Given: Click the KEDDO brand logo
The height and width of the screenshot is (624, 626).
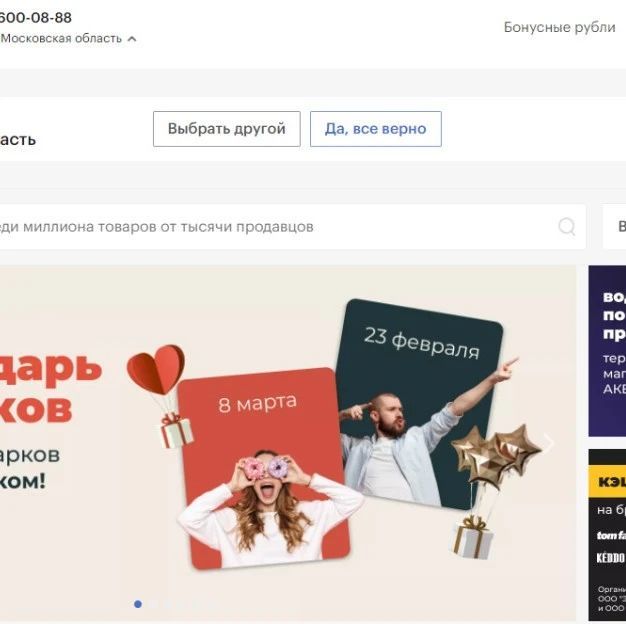Looking at the screenshot, I should coord(611,558).
